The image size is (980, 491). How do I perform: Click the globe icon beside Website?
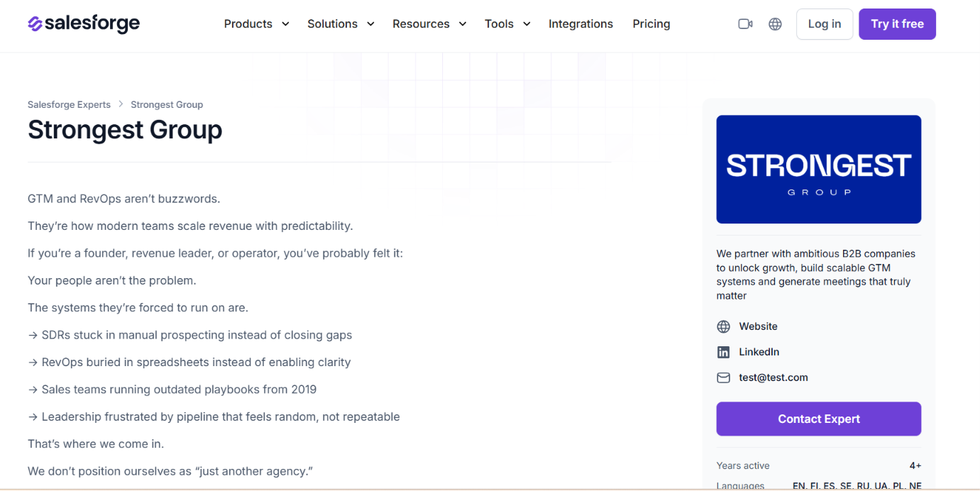pyautogui.click(x=723, y=326)
